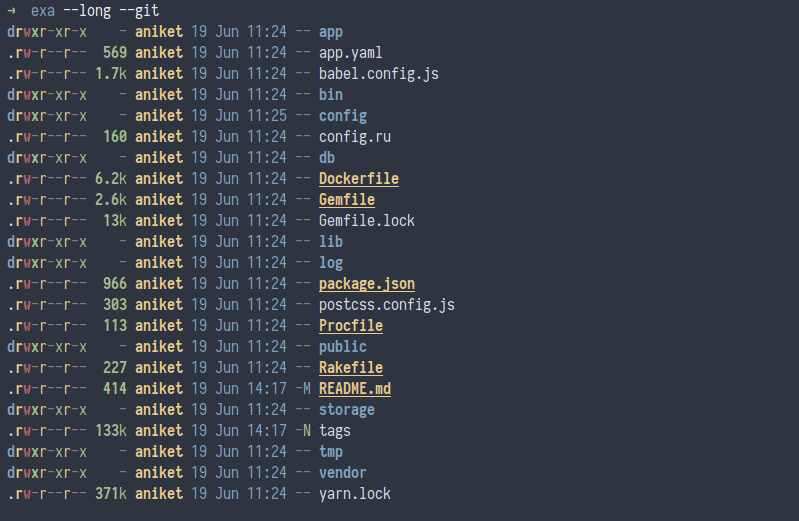Select the underlined package.json file
Viewport: 799px width, 521px height.
click(366, 284)
